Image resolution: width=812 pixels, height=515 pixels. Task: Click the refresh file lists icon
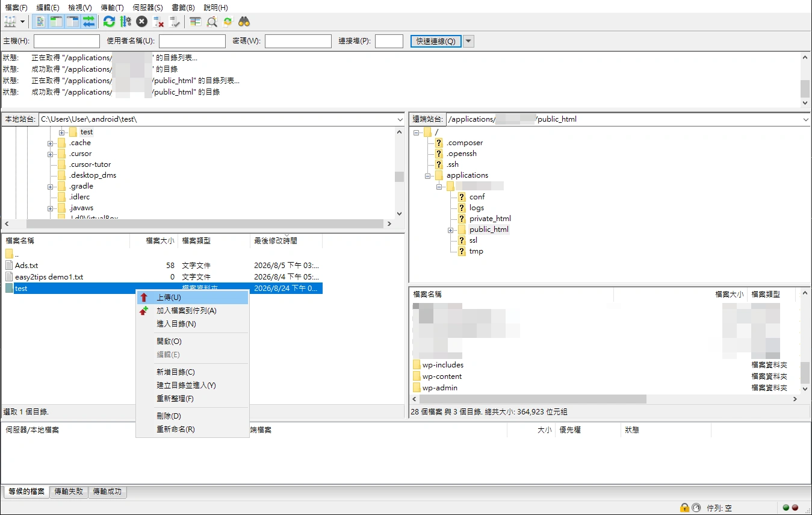[x=109, y=22]
